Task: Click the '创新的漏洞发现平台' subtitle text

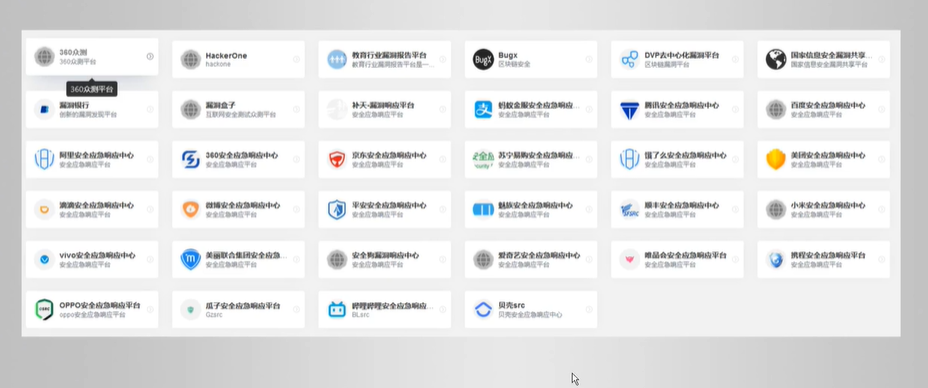Action: [x=88, y=114]
